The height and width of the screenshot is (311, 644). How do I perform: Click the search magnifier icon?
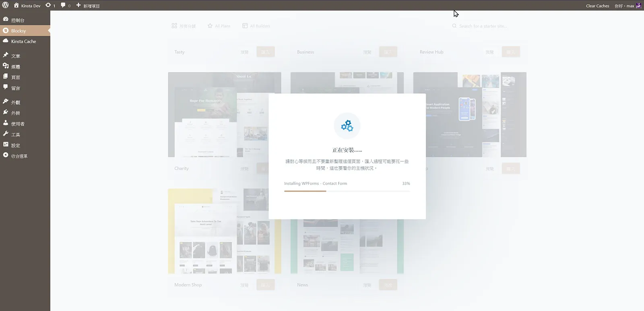point(454,26)
